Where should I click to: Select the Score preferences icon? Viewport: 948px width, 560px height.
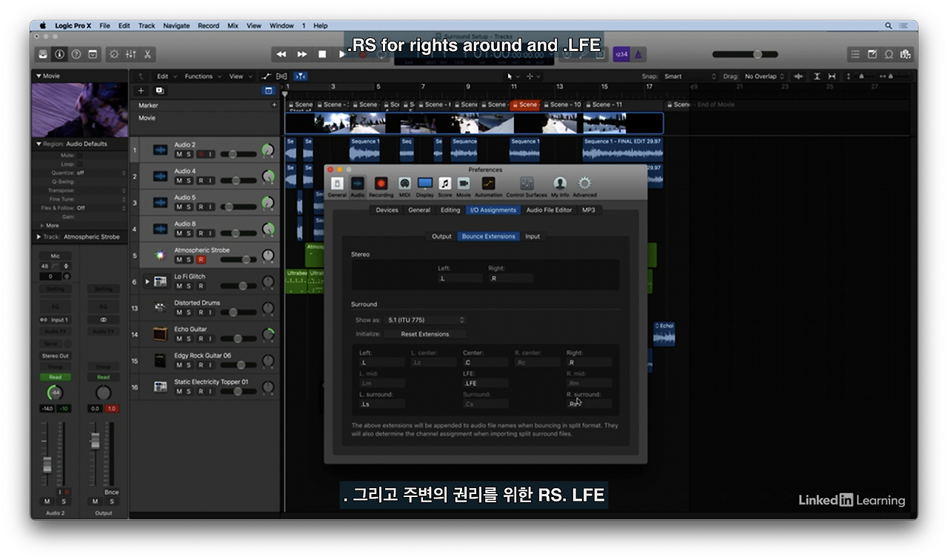pos(445,186)
